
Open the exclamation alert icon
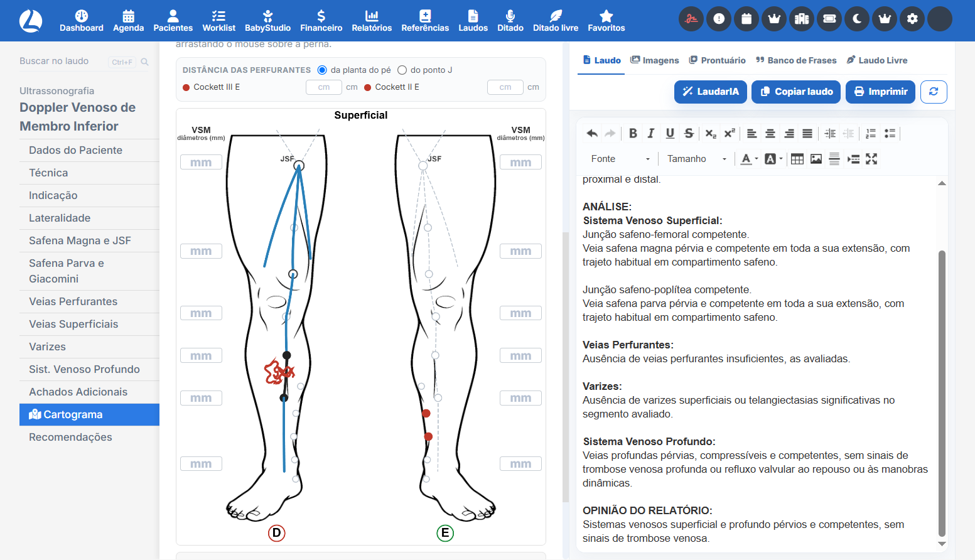pos(719,19)
